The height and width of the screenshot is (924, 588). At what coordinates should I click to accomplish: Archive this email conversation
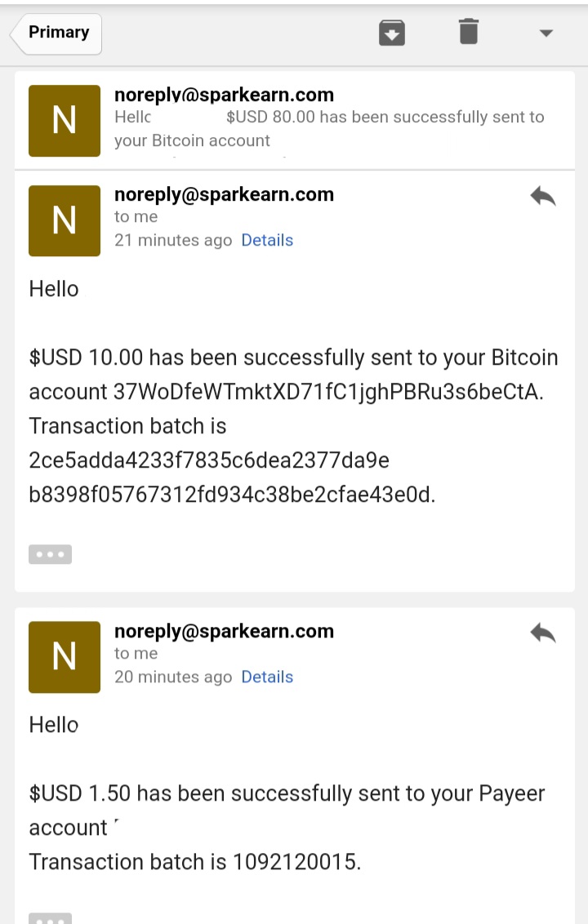(392, 33)
